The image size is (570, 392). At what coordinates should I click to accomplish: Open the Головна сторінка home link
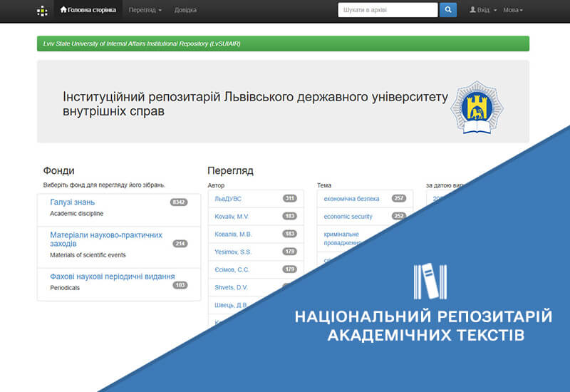88,10
